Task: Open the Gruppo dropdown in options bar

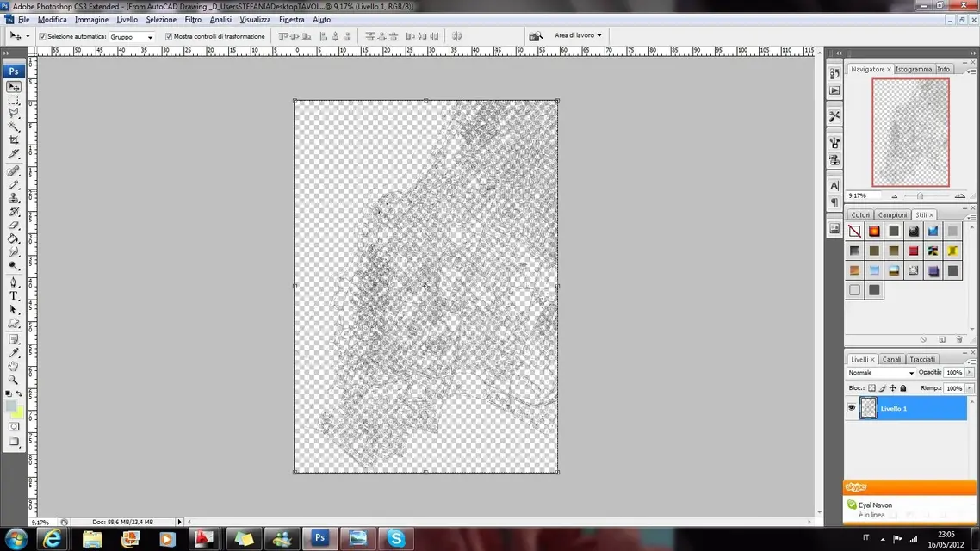Action: click(x=132, y=37)
